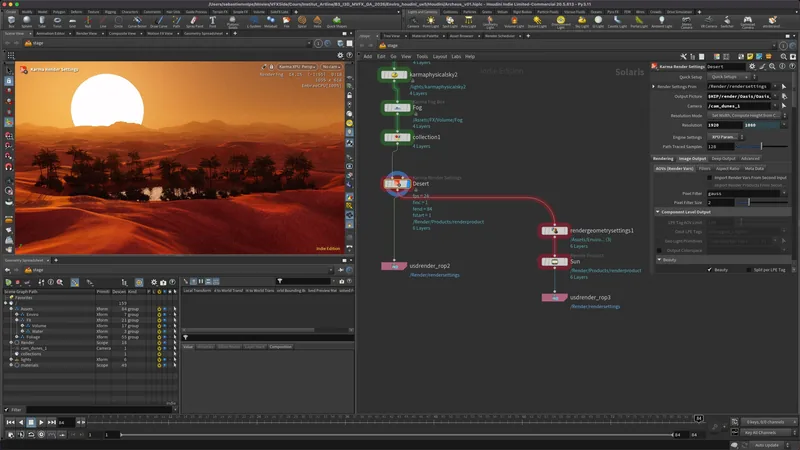
Task: Toggle the Beauty checkbox
Action: [x=709, y=269]
